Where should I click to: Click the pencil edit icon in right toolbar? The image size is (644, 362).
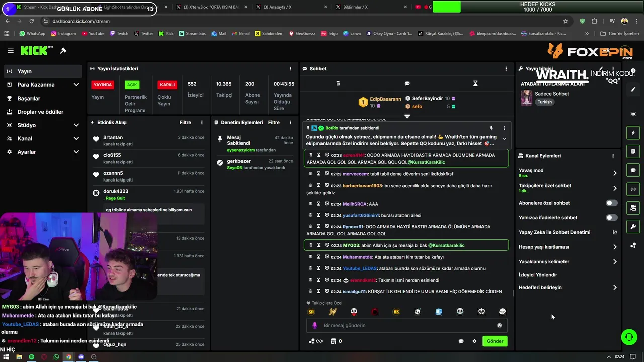coord(633,89)
